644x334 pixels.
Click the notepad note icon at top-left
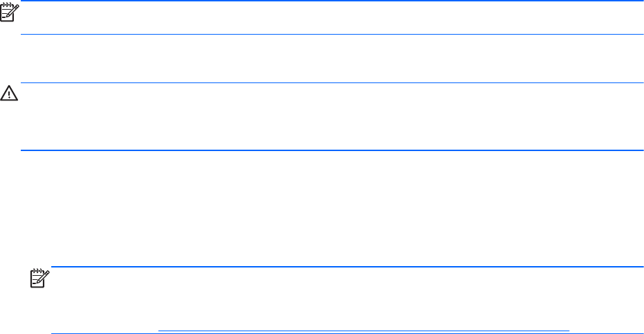[x=9, y=12]
